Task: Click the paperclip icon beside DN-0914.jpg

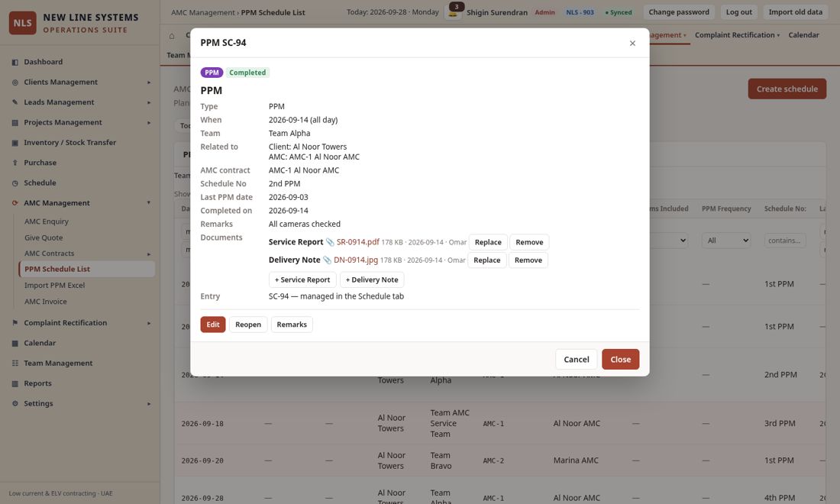Action: (327, 260)
